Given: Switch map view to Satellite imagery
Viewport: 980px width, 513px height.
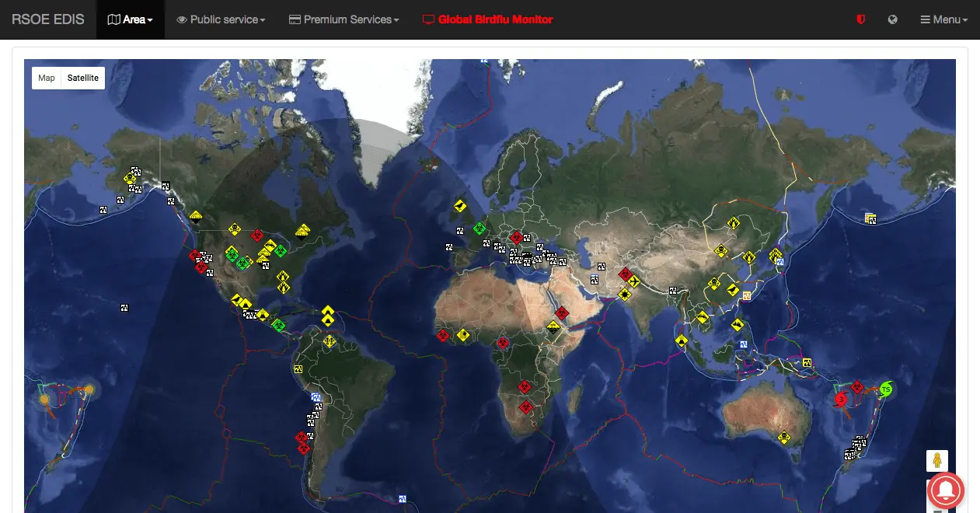Looking at the screenshot, I should pyautogui.click(x=82, y=78).
